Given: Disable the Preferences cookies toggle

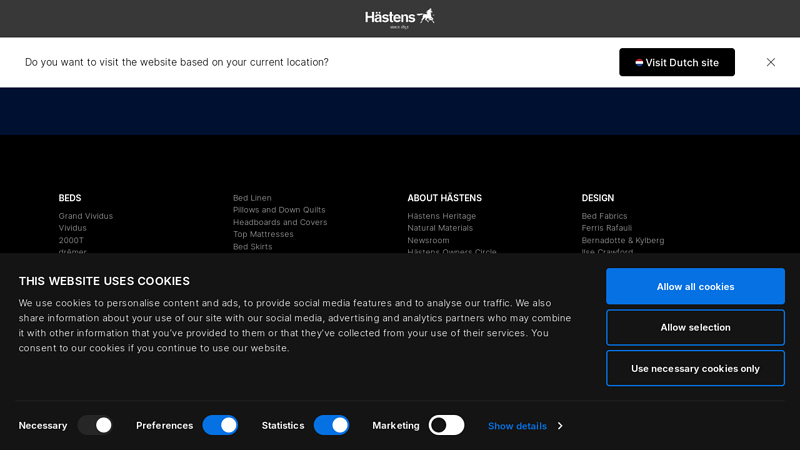Looking at the screenshot, I should 220,425.
